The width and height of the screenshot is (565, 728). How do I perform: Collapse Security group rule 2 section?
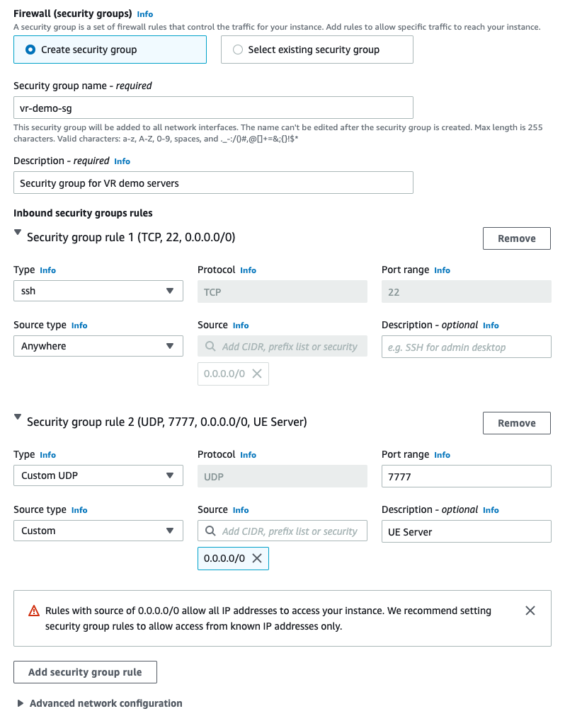pos(18,420)
